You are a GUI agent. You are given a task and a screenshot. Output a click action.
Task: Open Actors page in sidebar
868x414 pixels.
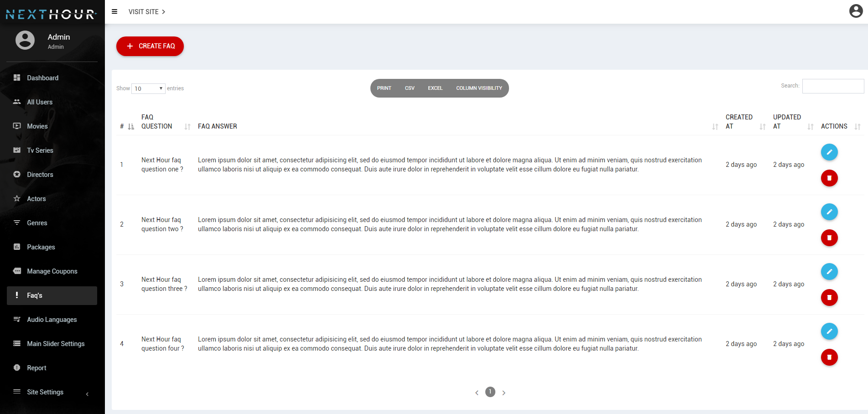[x=52, y=199]
